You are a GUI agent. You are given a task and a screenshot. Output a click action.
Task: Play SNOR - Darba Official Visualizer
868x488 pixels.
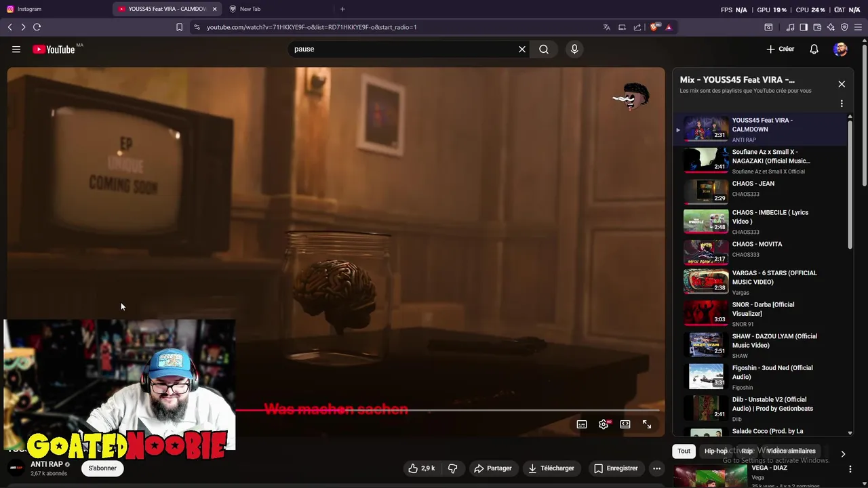(761, 314)
